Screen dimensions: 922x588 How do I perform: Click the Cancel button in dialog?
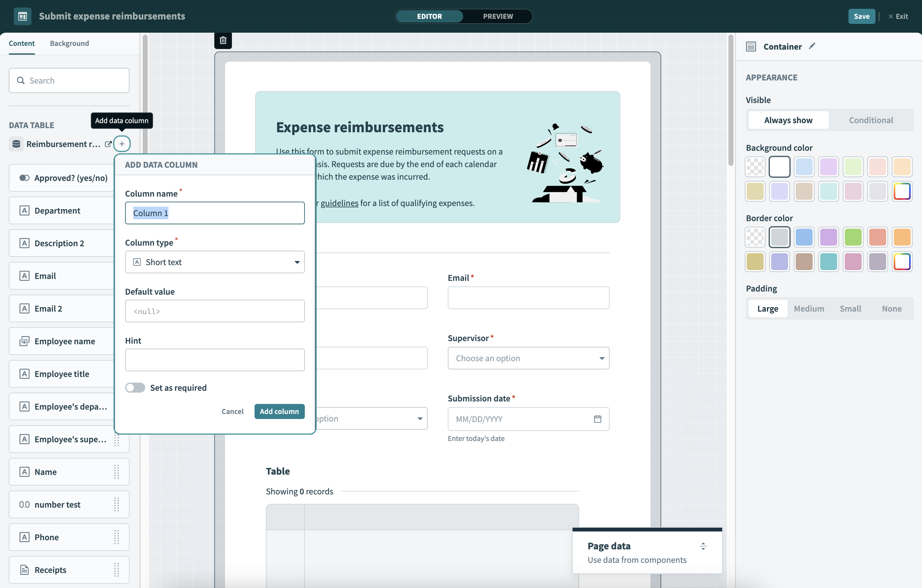pyautogui.click(x=233, y=411)
